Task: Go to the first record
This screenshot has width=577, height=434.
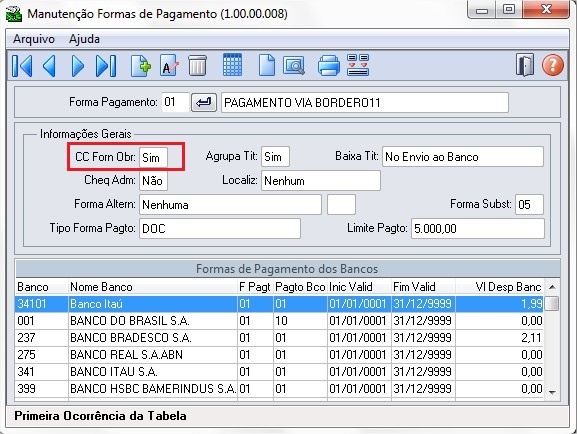Action: pyautogui.click(x=22, y=66)
